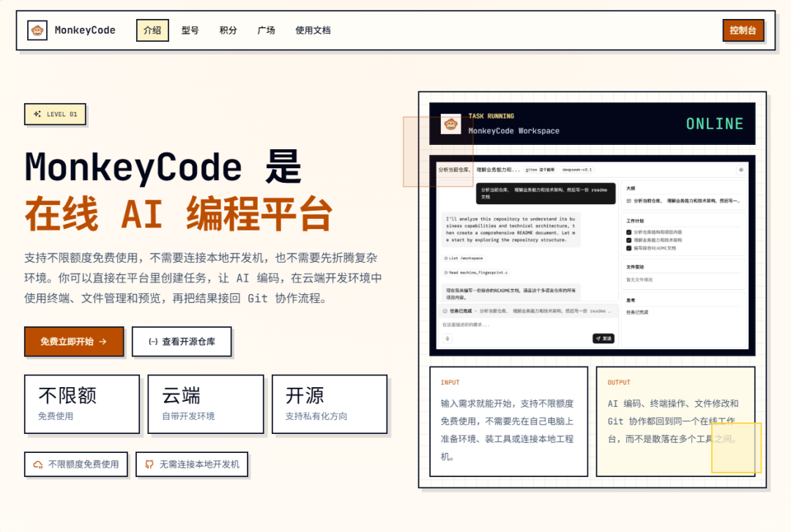Open the deepseek-v3.1 model selector
Image resolution: width=791 pixels, height=532 pixels.
click(x=577, y=170)
